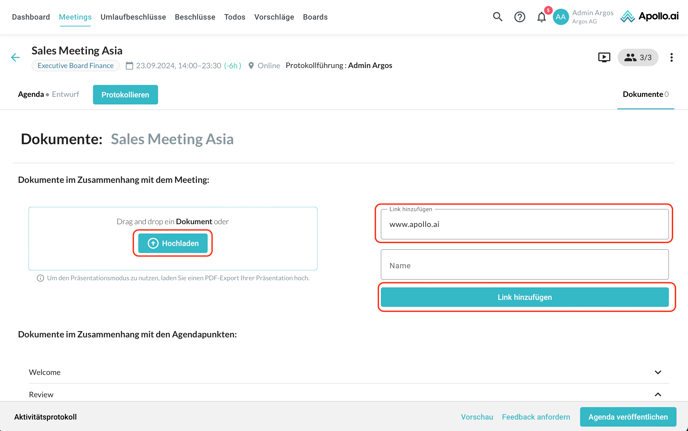
Task: Open notifications bell icon
Action: click(x=542, y=17)
